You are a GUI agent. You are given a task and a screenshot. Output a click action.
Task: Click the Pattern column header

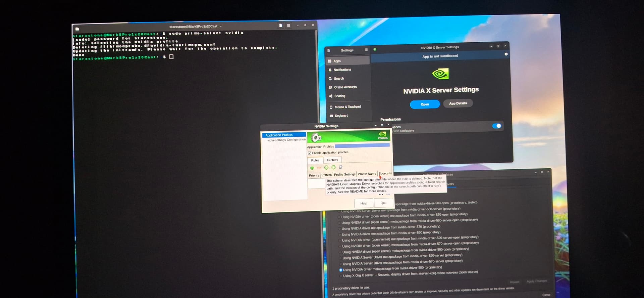[326, 175]
